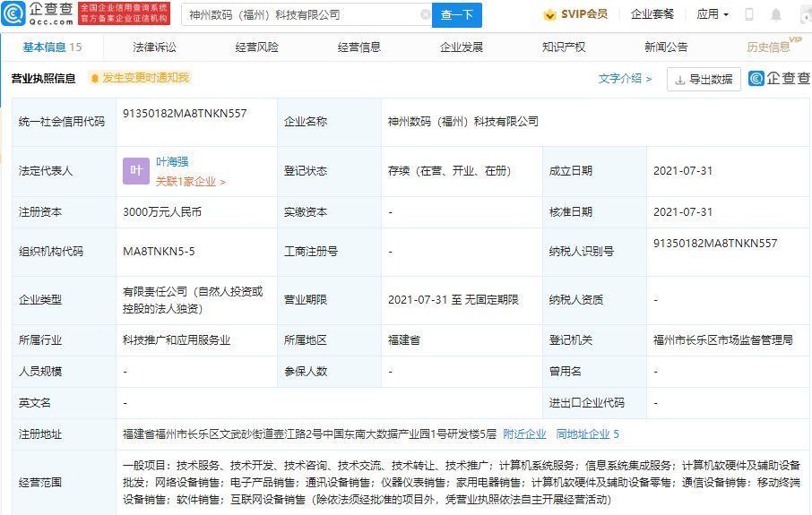The width and height of the screenshot is (812, 515).
Task: Open the 企业套餐 link
Action: coord(652,14)
